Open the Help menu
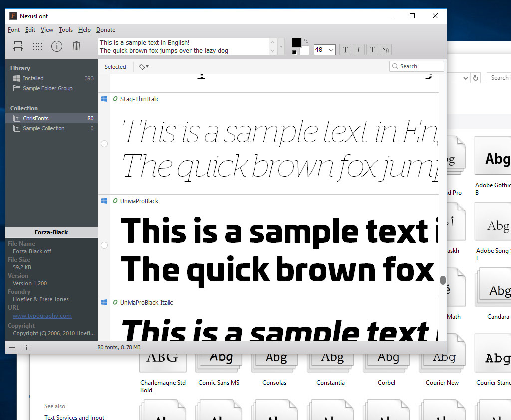Viewport: 511px width, 420px height. click(x=84, y=30)
